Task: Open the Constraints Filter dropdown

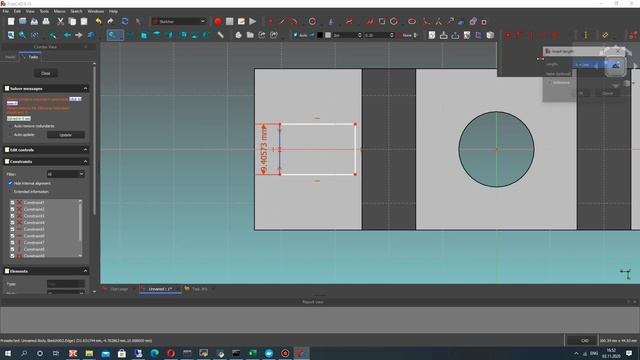Action: point(65,174)
